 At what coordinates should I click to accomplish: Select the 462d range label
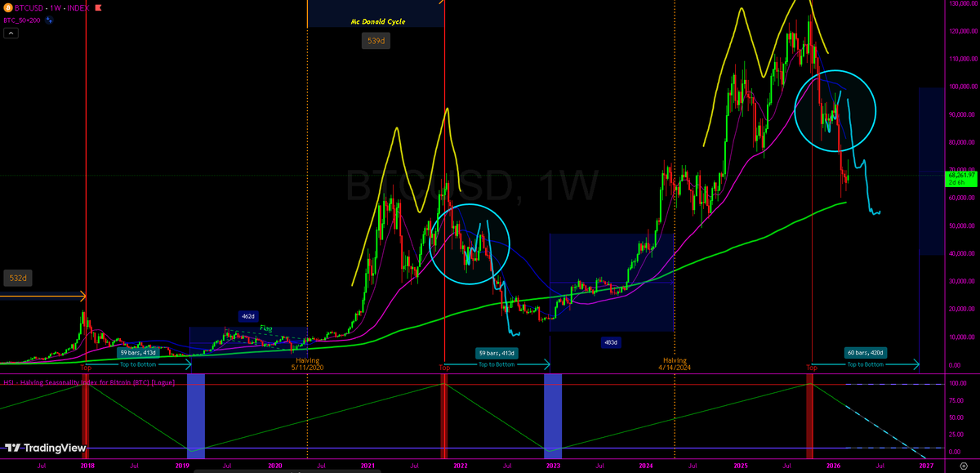(x=247, y=316)
